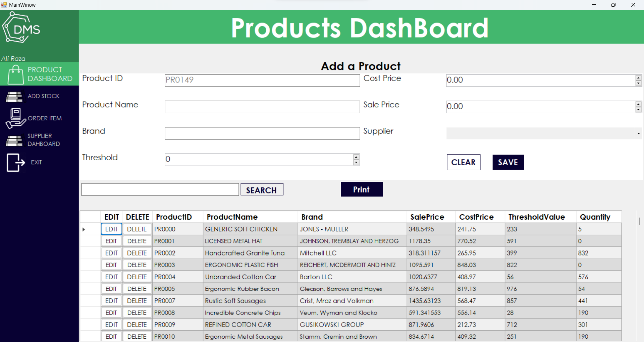
Task: Click the Print button
Action: pos(361,189)
